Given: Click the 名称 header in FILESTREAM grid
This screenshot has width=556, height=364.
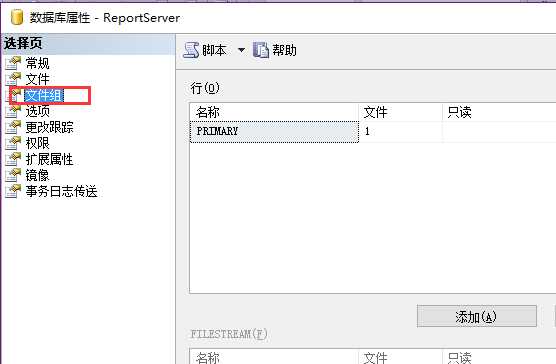Looking at the screenshot, I should pos(274,357).
